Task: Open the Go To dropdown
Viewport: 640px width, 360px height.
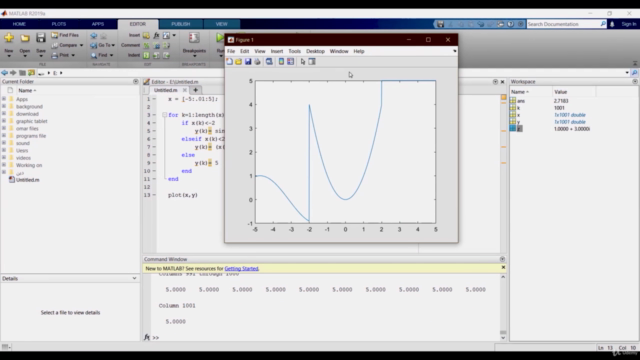Action: point(113,45)
